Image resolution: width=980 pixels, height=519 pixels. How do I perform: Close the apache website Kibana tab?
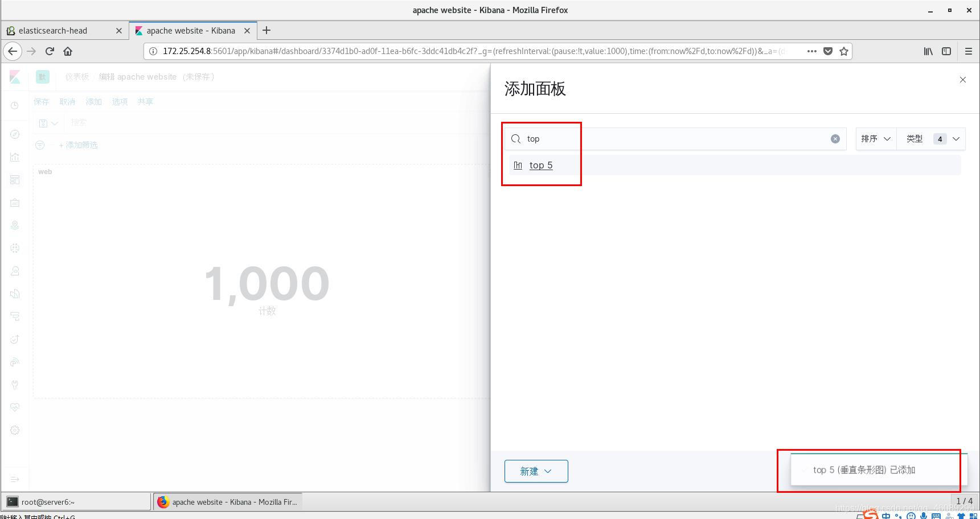(x=247, y=31)
